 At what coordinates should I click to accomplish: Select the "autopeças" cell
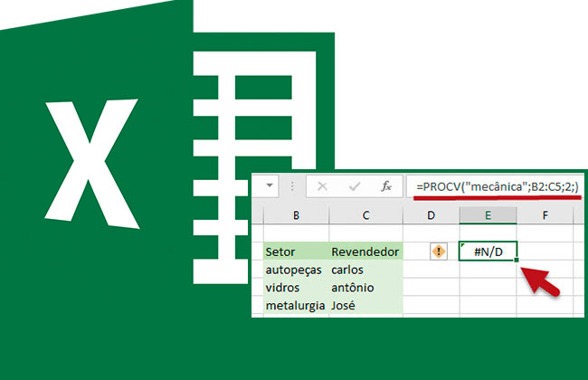(x=296, y=270)
